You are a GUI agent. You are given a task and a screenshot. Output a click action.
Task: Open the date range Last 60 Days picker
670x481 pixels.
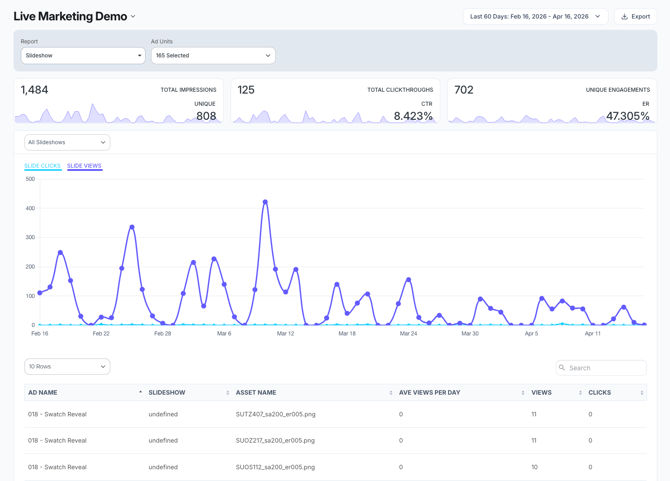click(535, 17)
